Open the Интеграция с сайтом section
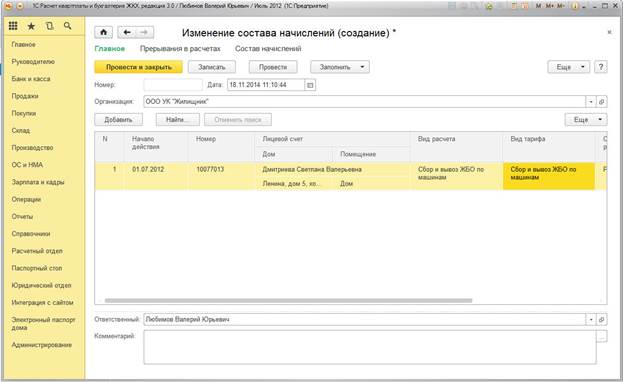 click(x=43, y=302)
